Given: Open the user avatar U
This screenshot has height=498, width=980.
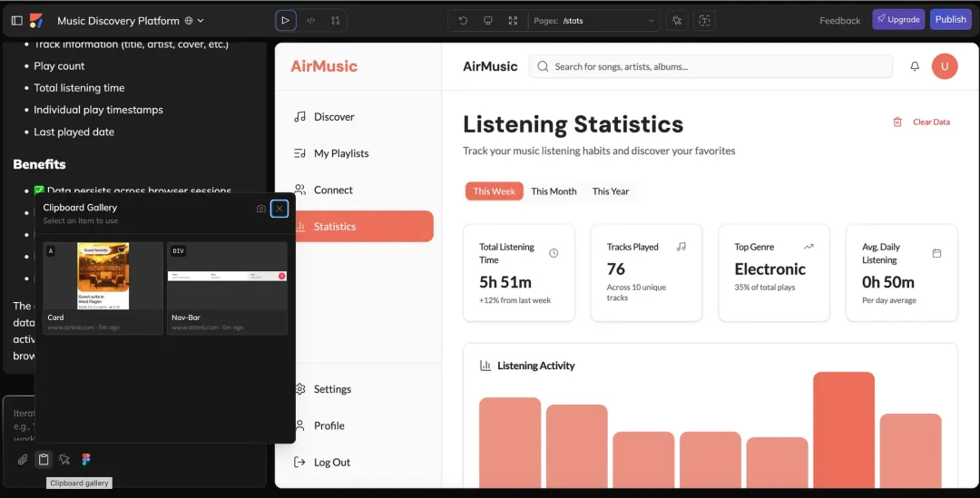Looking at the screenshot, I should tap(945, 66).
